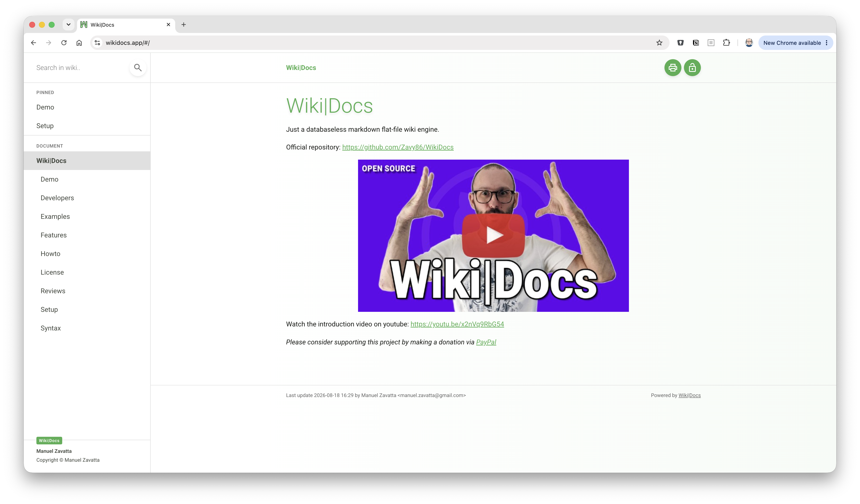Click New Chrome available update button
This screenshot has width=860, height=504.
[792, 43]
